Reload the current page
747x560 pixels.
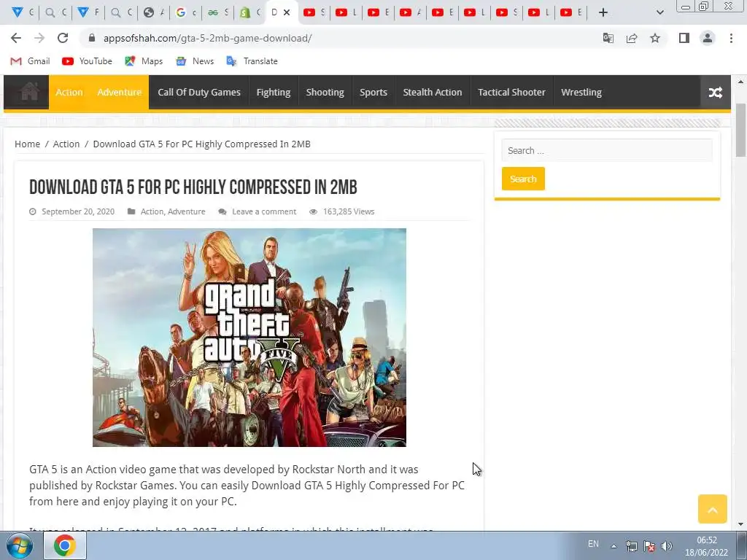click(x=63, y=38)
